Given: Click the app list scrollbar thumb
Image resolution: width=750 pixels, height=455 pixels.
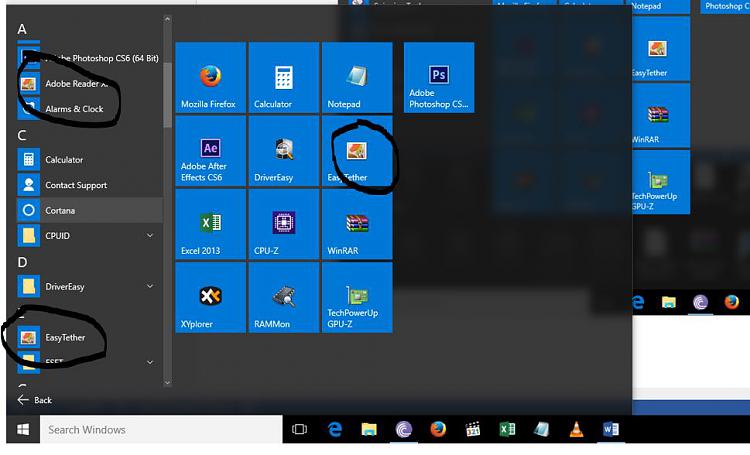Looking at the screenshot, I should coord(167,95).
